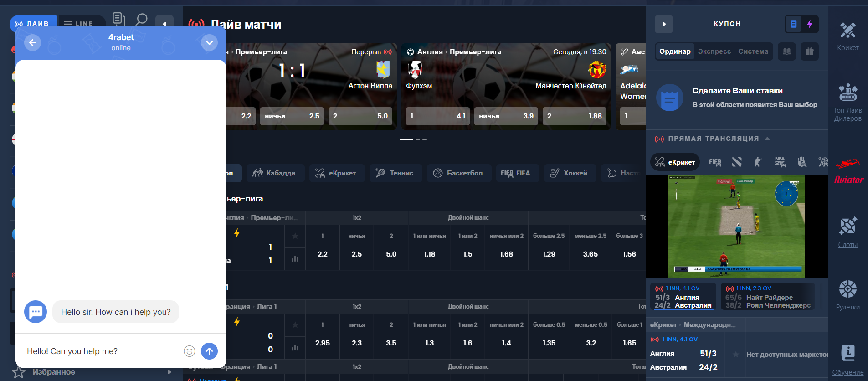868x381 pixels.
Task: Filter by Хоккей sport
Action: click(x=570, y=173)
